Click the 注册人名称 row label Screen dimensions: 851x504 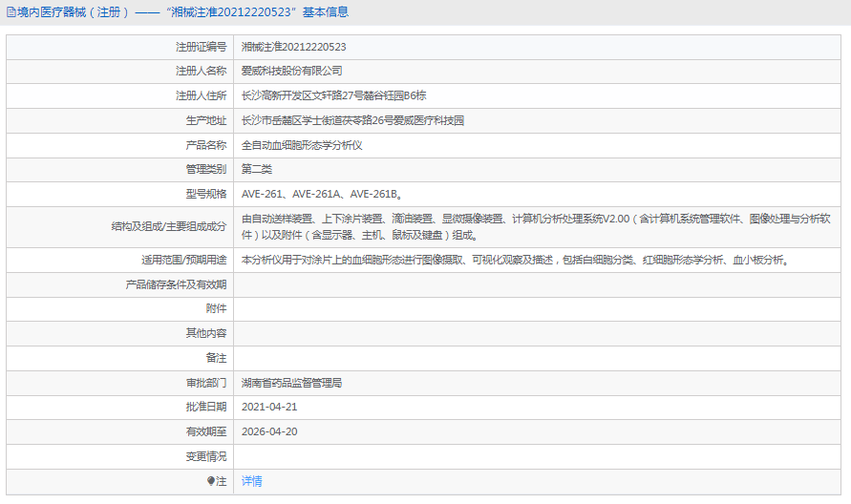point(201,71)
